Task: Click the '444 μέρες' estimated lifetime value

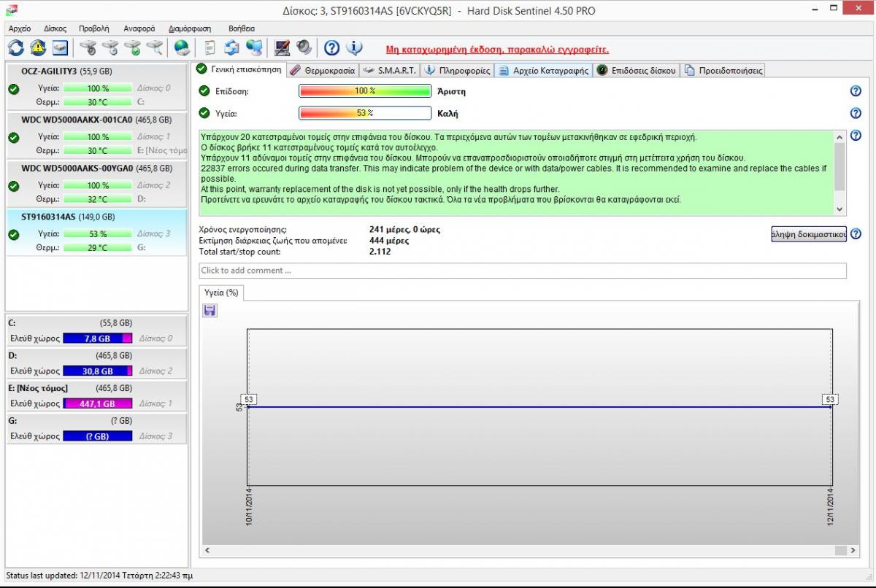Action: point(388,241)
